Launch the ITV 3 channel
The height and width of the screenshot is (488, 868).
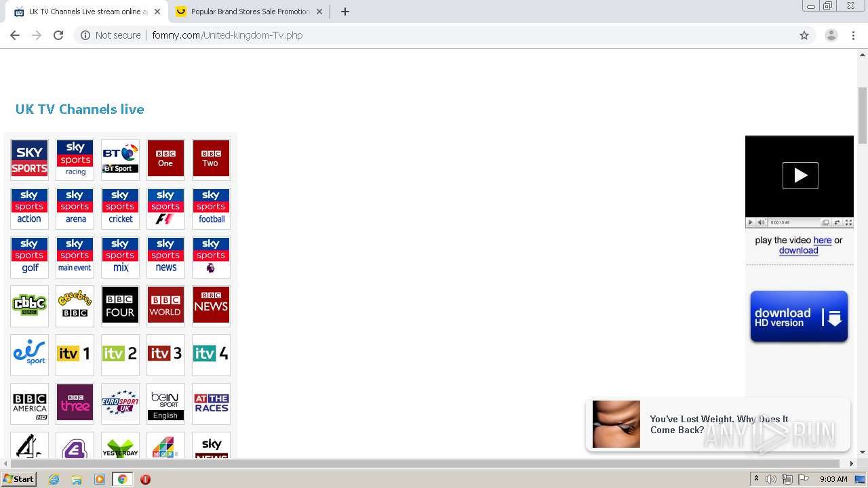tap(165, 355)
